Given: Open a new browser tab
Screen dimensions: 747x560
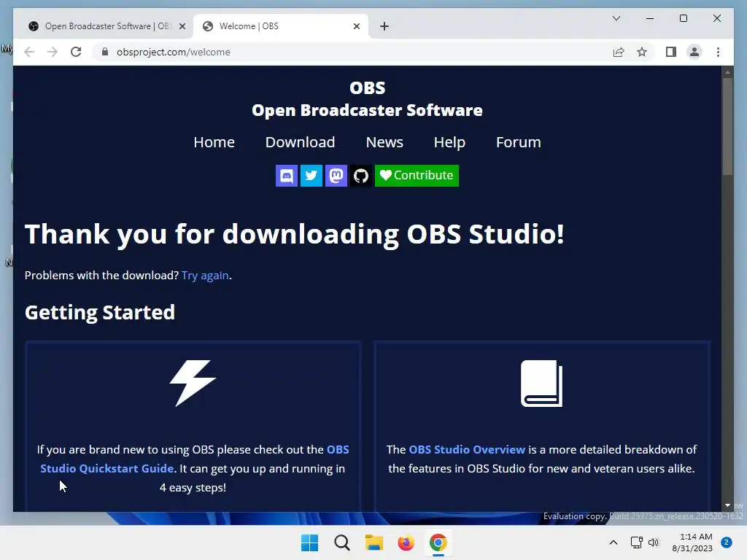Looking at the screenshot, I should click(384, 26).
